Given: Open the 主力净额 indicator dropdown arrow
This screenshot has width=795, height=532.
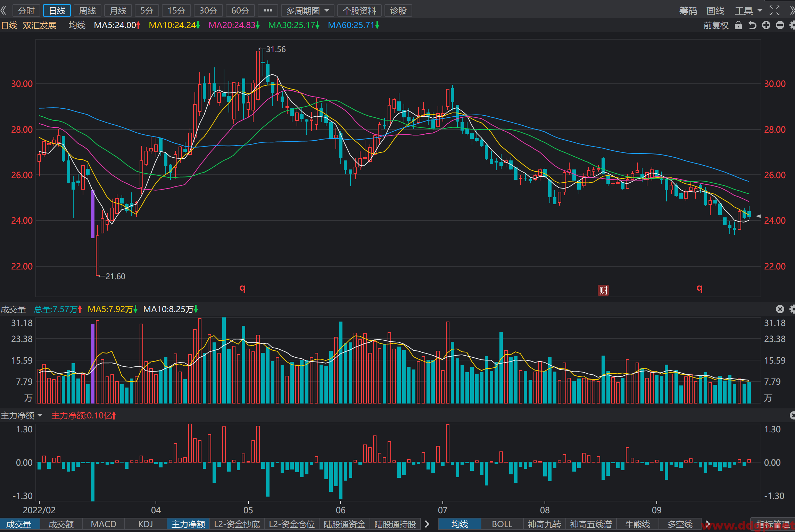Looking at the screenshot, I should pyautogui.click(x=40, y=415).
